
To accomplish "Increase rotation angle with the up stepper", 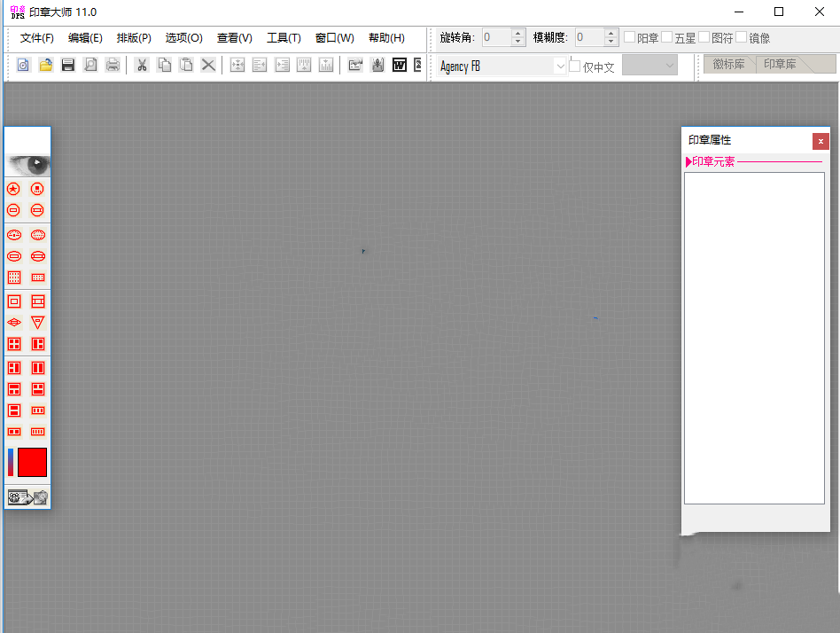I will tap(517, 33).
